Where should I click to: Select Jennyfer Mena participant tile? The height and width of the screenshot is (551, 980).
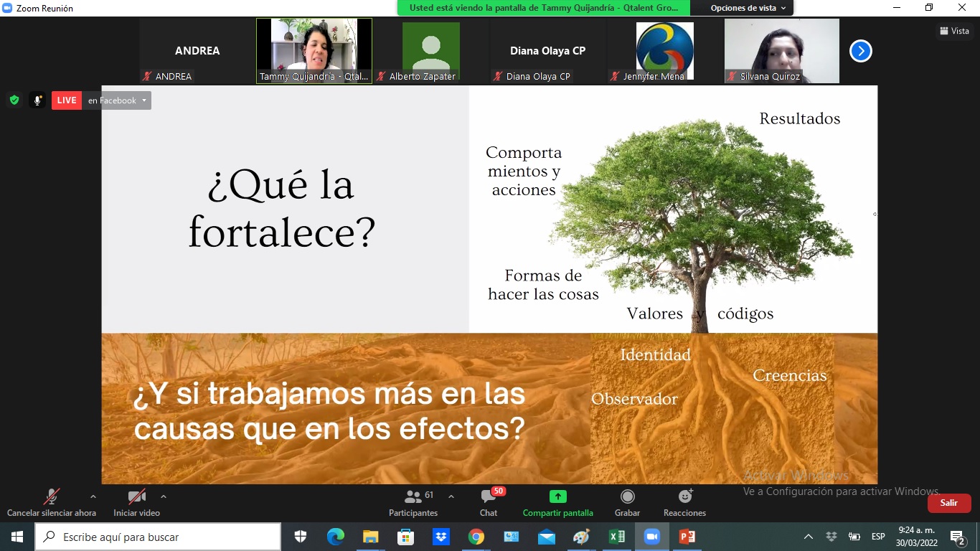(665, 51)
